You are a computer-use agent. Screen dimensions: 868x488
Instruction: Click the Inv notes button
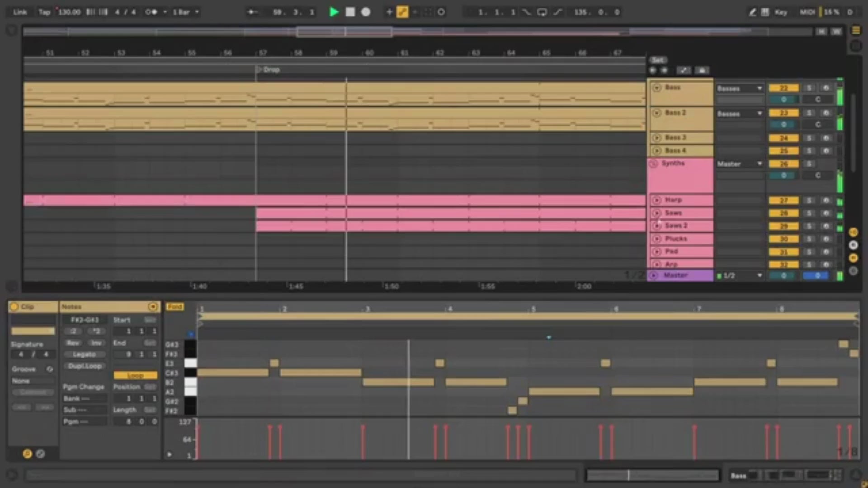click(96, 343)
